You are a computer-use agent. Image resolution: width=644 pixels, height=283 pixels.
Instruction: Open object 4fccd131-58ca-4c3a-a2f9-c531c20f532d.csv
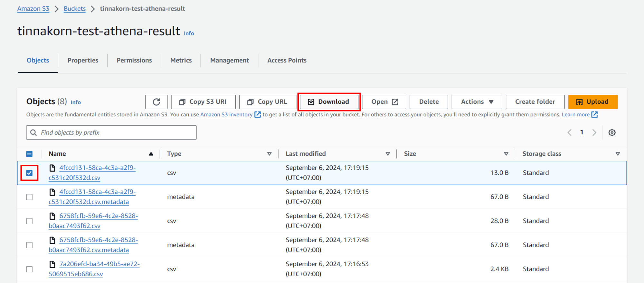(x=92, y=173)
